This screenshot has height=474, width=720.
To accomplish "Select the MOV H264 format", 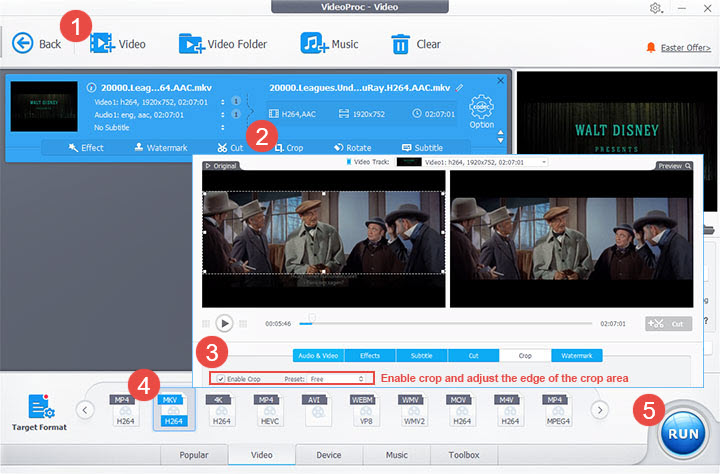I will [x=462, y=410].
